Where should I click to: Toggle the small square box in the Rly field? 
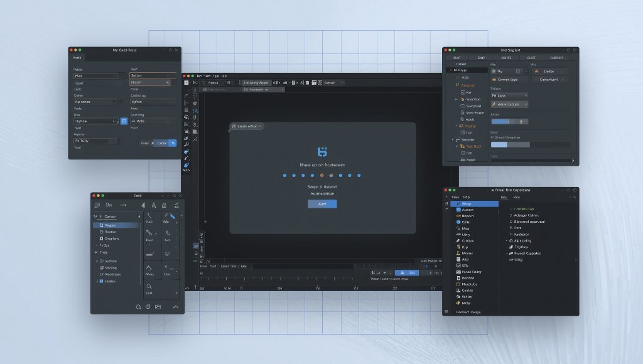pos(518,72)
